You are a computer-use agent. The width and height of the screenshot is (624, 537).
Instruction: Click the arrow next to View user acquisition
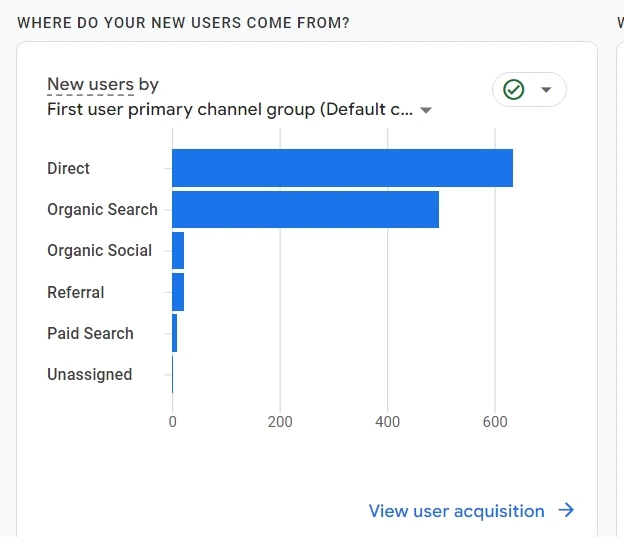point(567,511)
